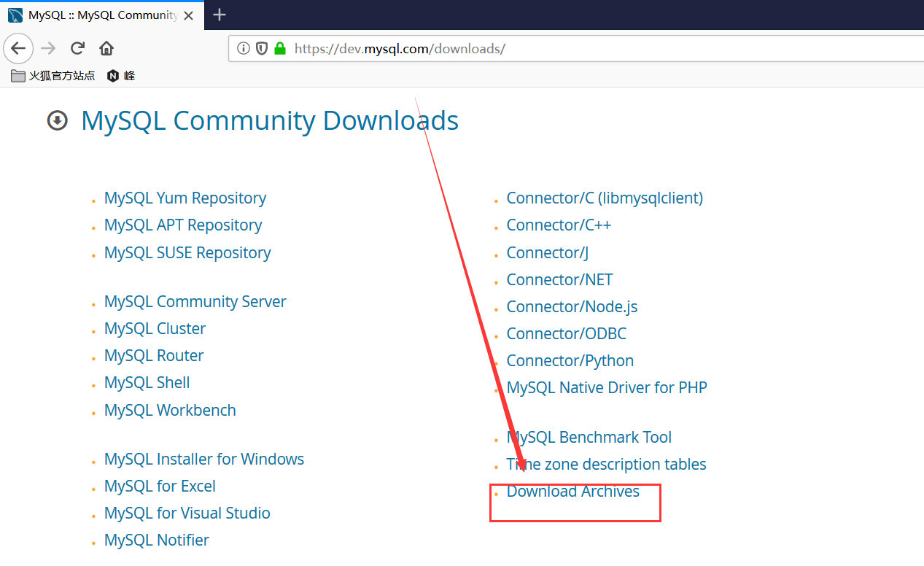Open a new tab with plus icon
Viewport: 924px width, 566px height.
pos(220,15)
